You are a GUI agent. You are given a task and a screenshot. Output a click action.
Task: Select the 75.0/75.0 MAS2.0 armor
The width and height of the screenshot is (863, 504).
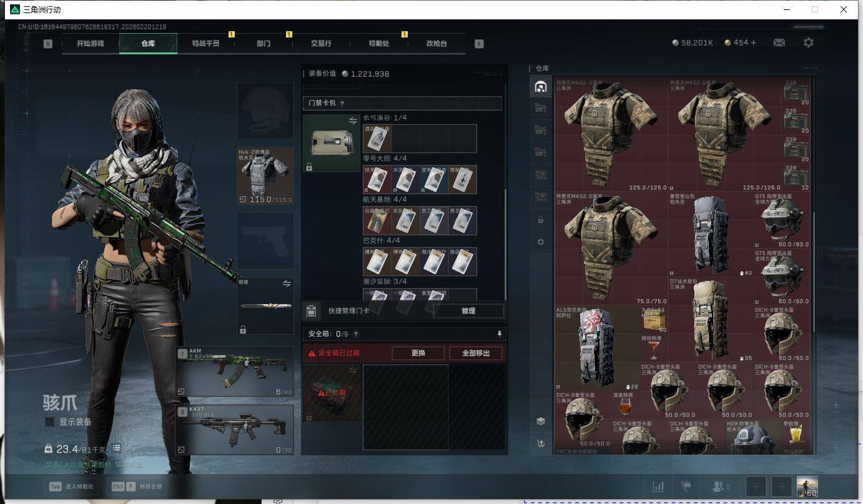click(611, 248)
